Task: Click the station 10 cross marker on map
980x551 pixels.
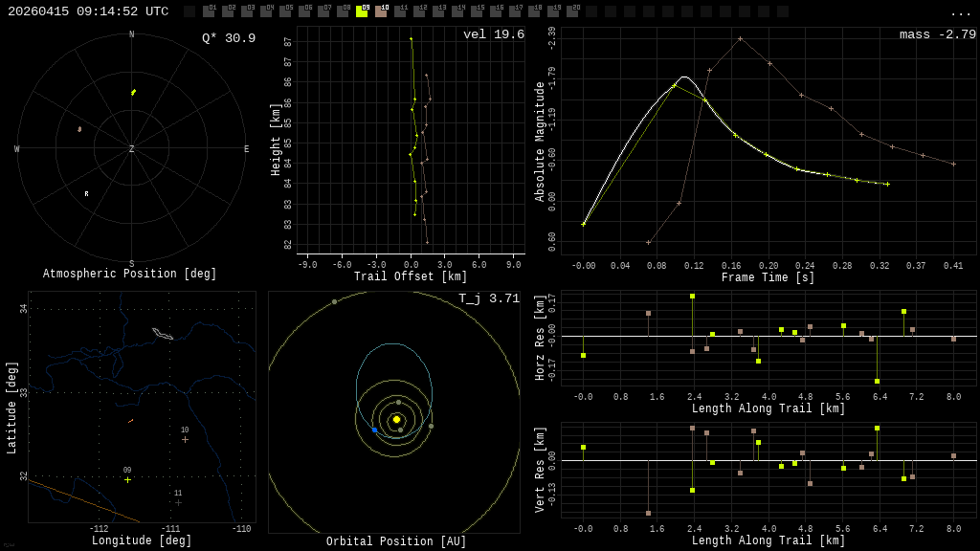Action: (x=185, y=439)
